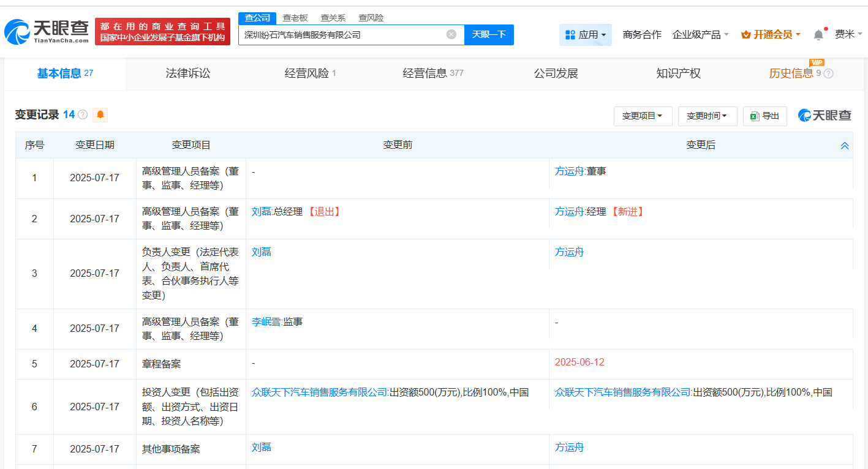
Task: Click 刘磊 in the 负责人变更 row
Action: [x=261, y=252]
